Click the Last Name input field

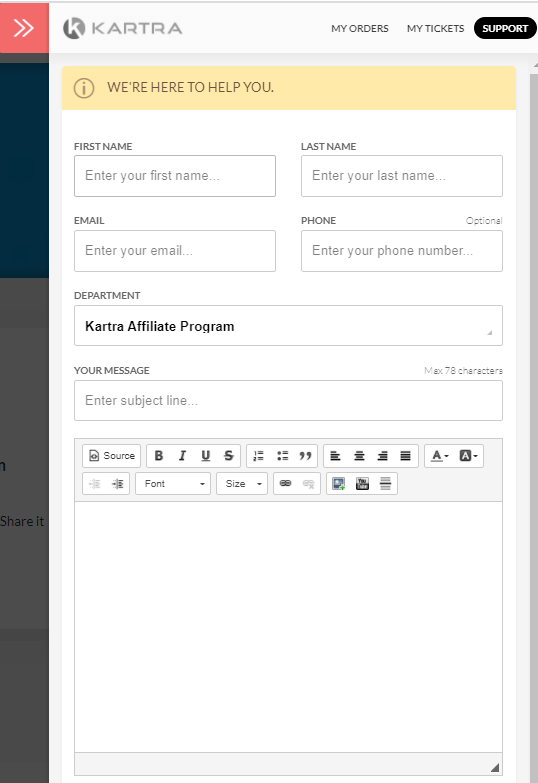click(402, 176)
